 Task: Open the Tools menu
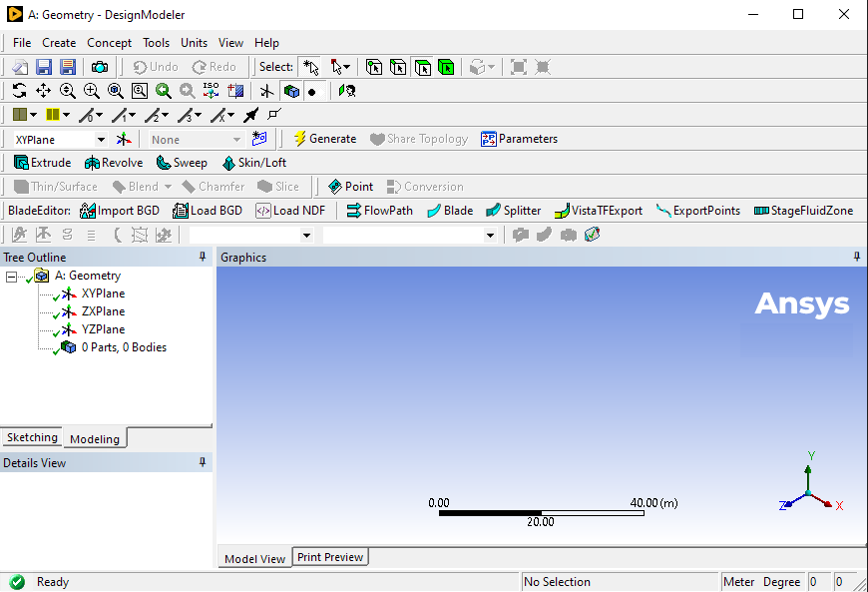click(156, 43)
